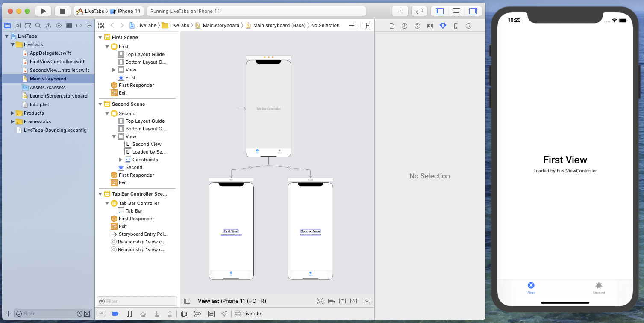This screenshot has height=323, width=644.
Task: Show the Quick Help inspector
Action: (x=417, y=26)
